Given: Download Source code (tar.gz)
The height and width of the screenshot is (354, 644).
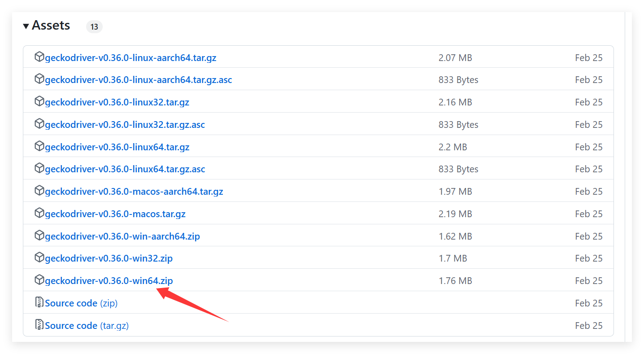Looking at the screenshot, I should pyautogui.click(x=87, y=326).
